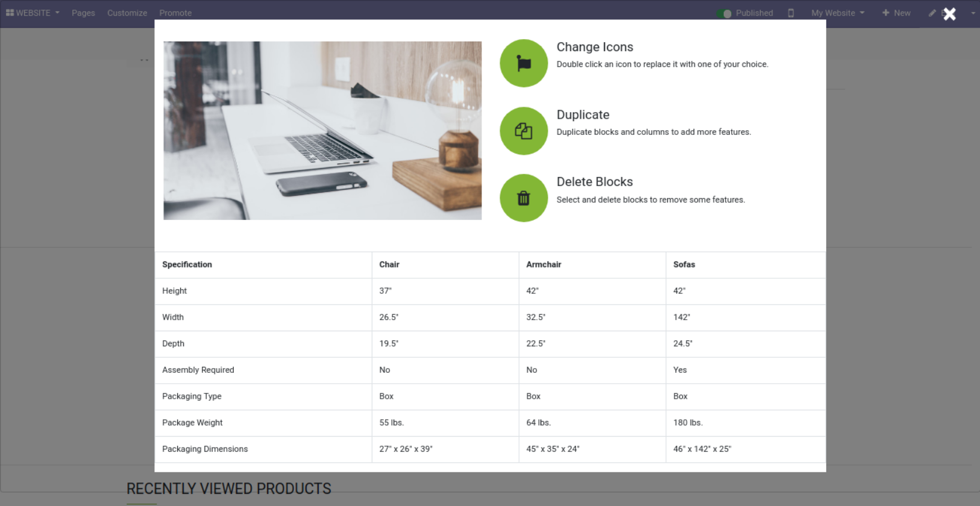Expand the My Website dropdown
980x506 pixels.
click(x=837, y=13)
